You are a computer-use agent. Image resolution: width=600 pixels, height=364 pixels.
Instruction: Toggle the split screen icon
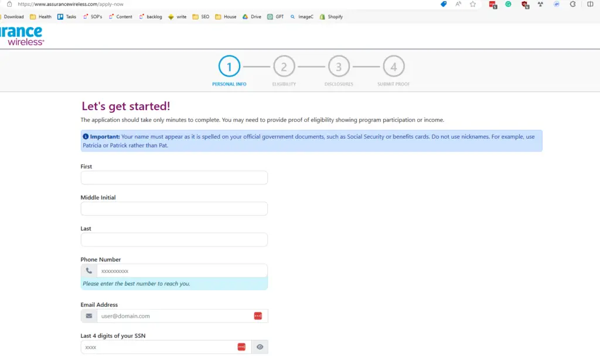coord(590,4)
